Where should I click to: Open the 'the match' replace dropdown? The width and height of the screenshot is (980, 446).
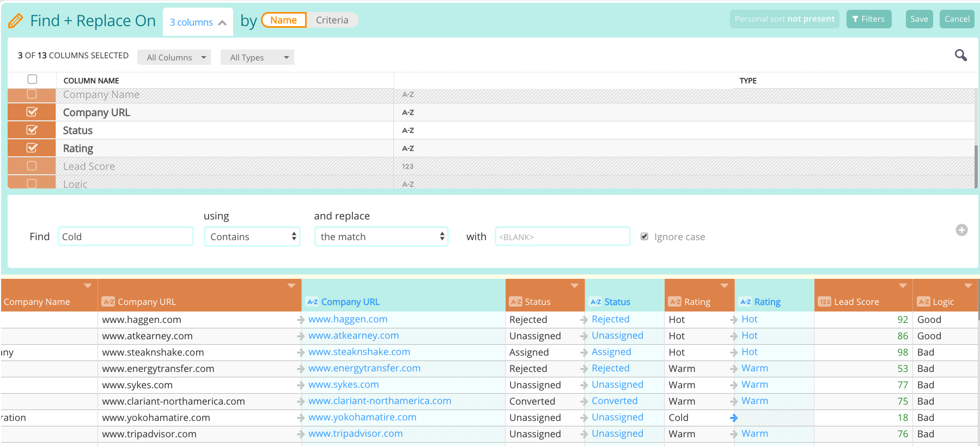pos(381,236)
